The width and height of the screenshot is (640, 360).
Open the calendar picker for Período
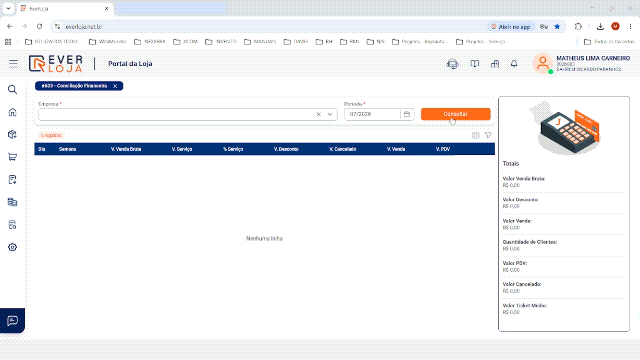[x=407, y=114]
